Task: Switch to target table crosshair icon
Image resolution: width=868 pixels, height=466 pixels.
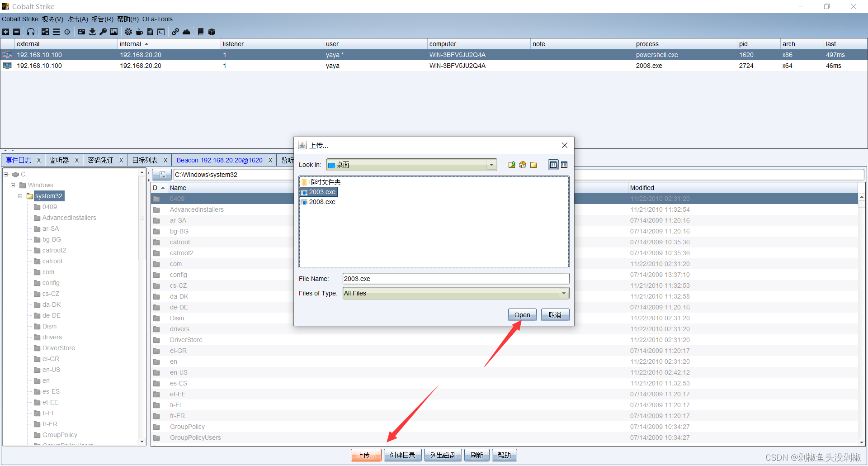Action: click(67, 32)
